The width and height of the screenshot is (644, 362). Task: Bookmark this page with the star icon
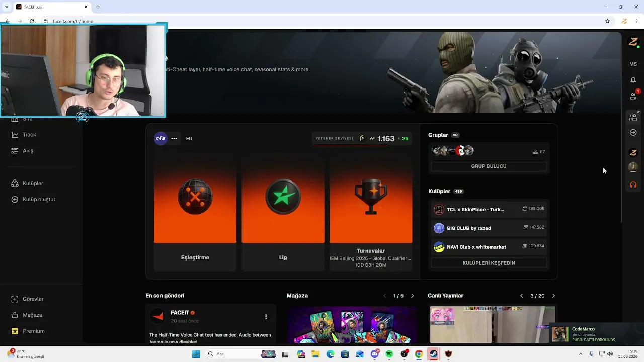pyautogui.click(x=607, y=21)
